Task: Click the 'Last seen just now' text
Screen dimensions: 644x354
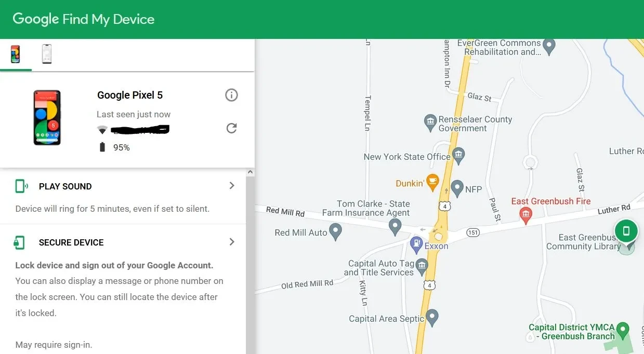Action: click(x=134, y=114)
